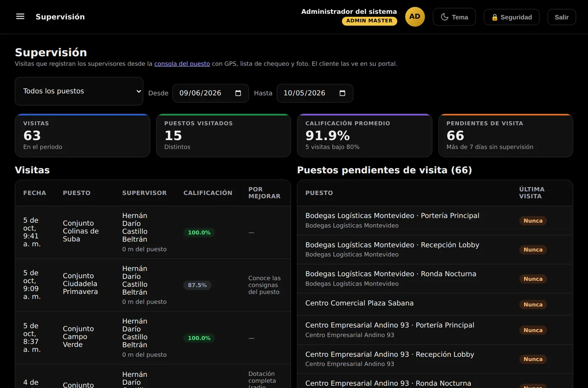Select the Calificación promedio card
The height and width of the screenshot is (388, 588).
[365, 135]
